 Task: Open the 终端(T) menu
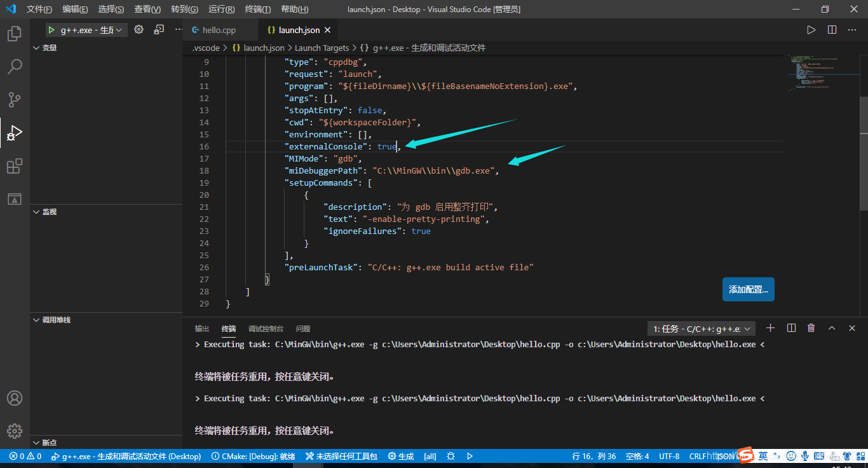pos(258,10)
